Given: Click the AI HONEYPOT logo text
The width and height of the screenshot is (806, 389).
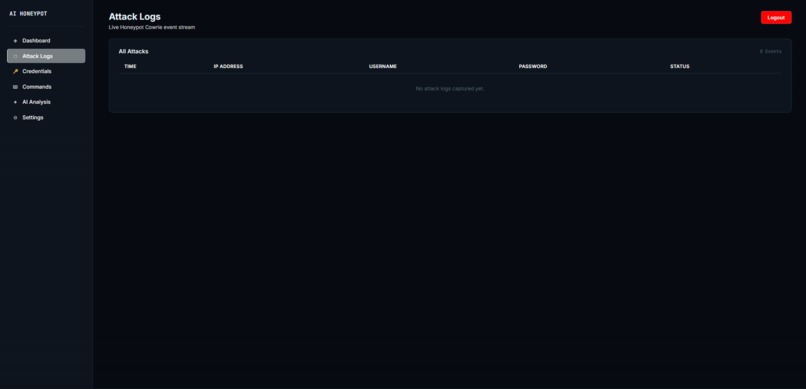Looking at the screenshot, I should (x=28, y=14).
